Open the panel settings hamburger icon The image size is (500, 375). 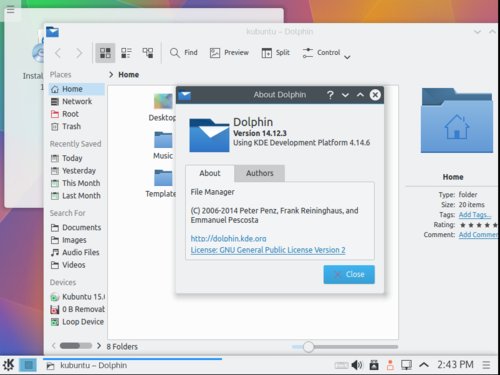486,365
